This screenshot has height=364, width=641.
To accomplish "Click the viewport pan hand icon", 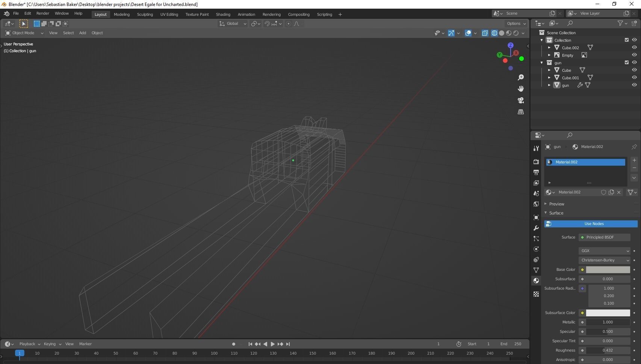I will [x=521, y=89].
